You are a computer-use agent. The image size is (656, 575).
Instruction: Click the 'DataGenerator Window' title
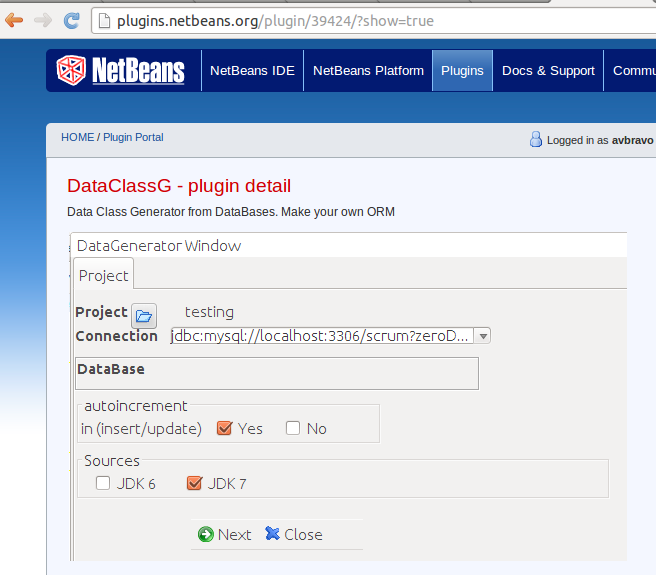coord(159,246)
